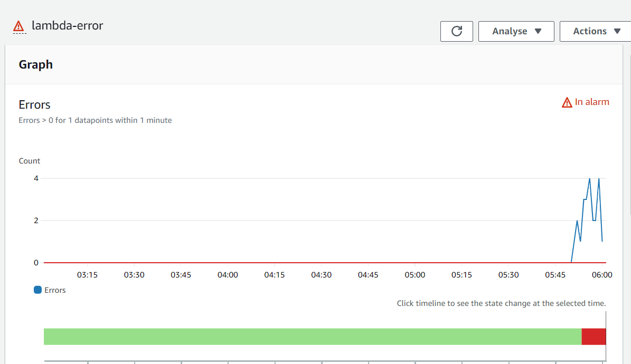This screenshot has width=631, height=364.
Task: Click the Graph section heading
Action: coord(36,65)
